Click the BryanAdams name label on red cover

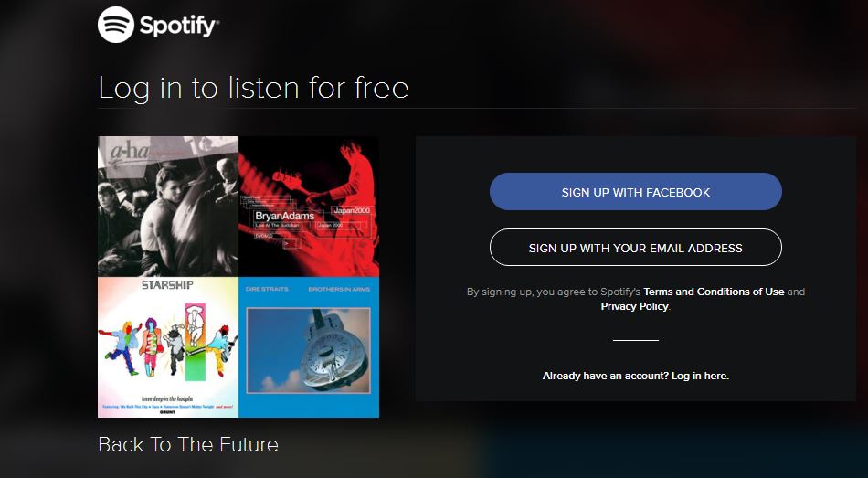(284, 216)
